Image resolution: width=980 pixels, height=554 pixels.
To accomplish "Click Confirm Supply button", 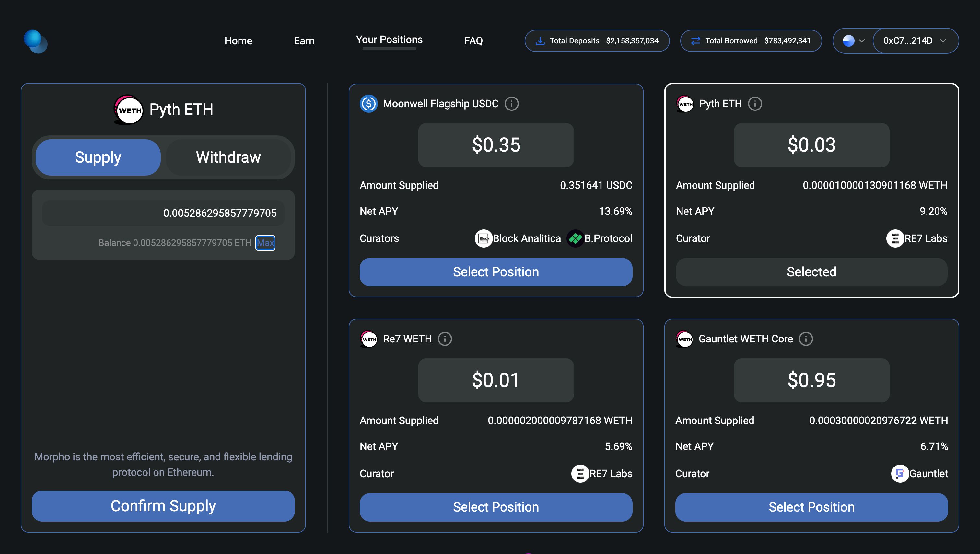I will click(163, 506).
